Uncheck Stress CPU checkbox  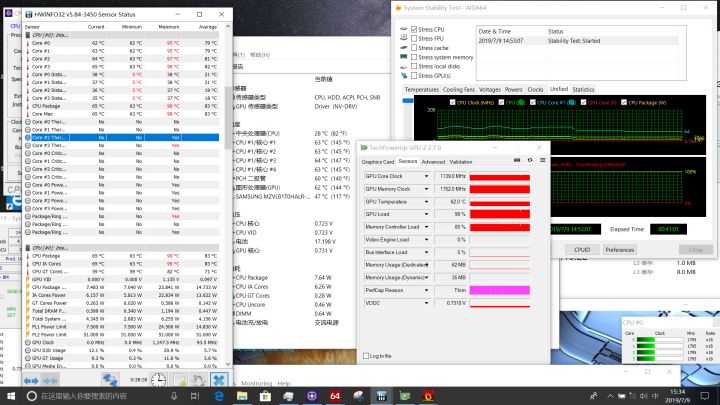(x=414, y=29)
